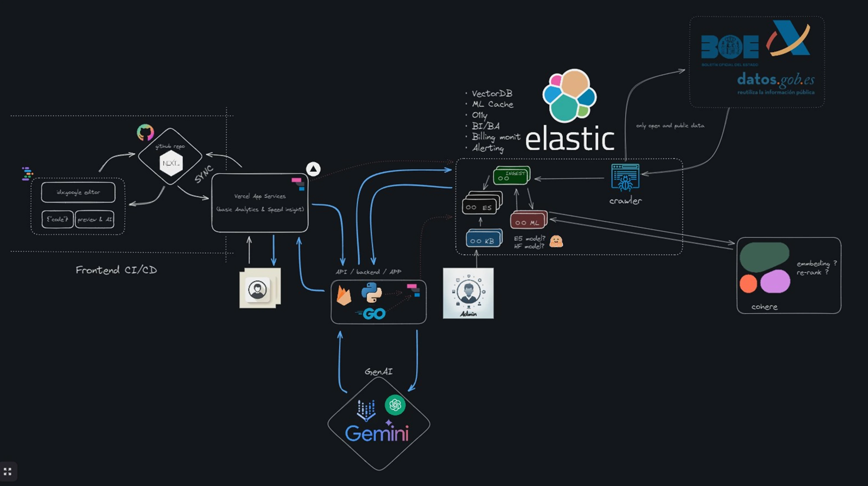Image resolution: width=868 pixels, height=486 pixels.
Task: Select the Elastic cluster flower logo
Action: click(x=569, y=96)
